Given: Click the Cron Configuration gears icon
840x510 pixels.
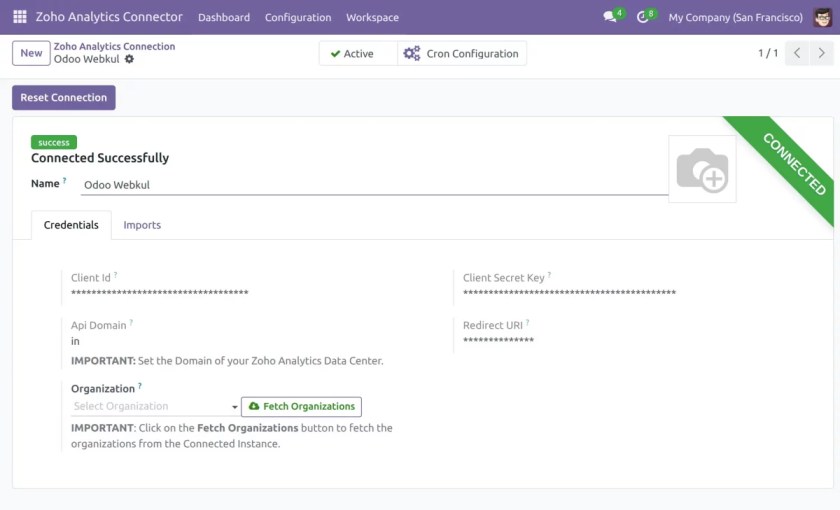Looking at the screenshot, I should (411, 54).
